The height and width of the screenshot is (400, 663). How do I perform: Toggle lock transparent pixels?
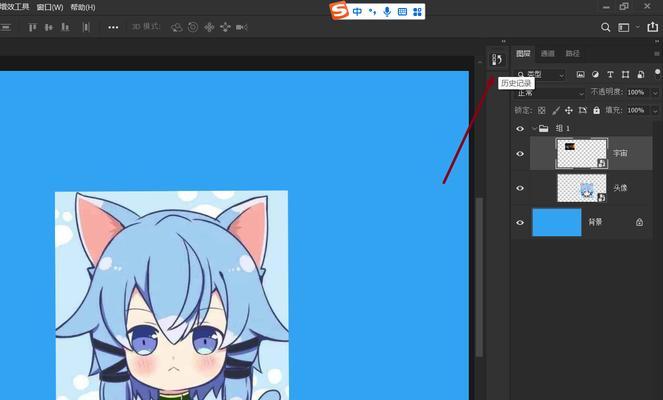[x=542, y=110]
